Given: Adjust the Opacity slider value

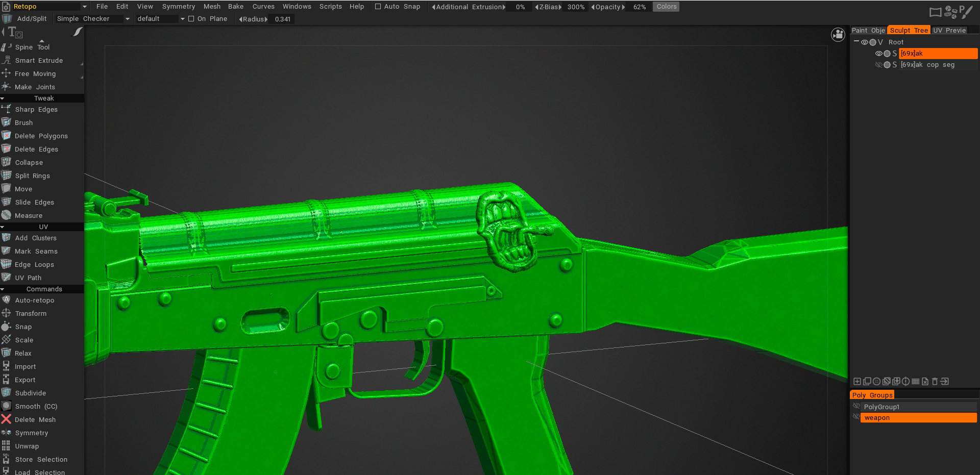Looking at the screenshot, I should click(639, 7).
